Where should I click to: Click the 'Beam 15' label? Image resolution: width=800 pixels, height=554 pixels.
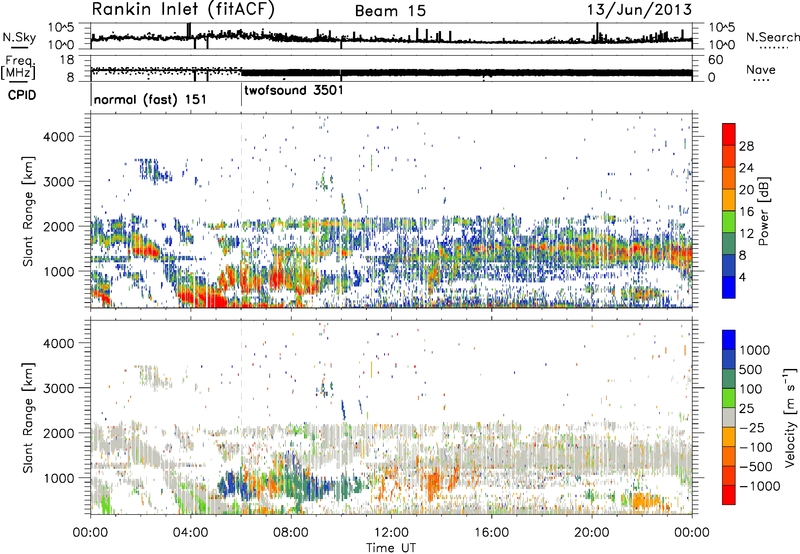tap(390, 11)
